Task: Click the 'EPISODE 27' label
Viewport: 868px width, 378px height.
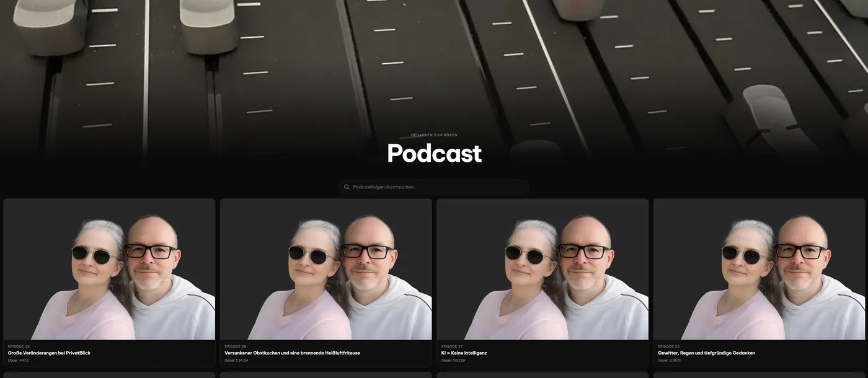Action: click(452, 346)
